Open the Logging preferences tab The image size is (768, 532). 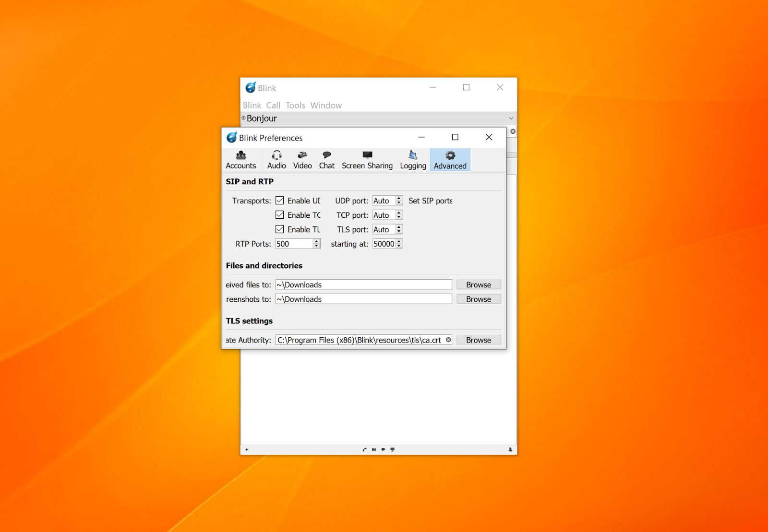413,160
